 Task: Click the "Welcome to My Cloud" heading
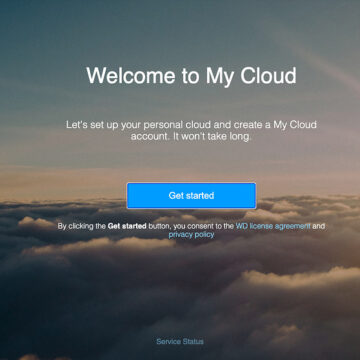191,76
